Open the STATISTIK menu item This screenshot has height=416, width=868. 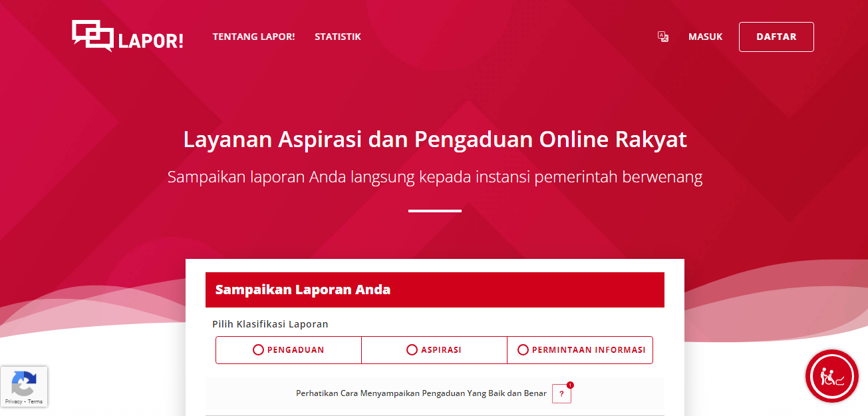point(338,37)
